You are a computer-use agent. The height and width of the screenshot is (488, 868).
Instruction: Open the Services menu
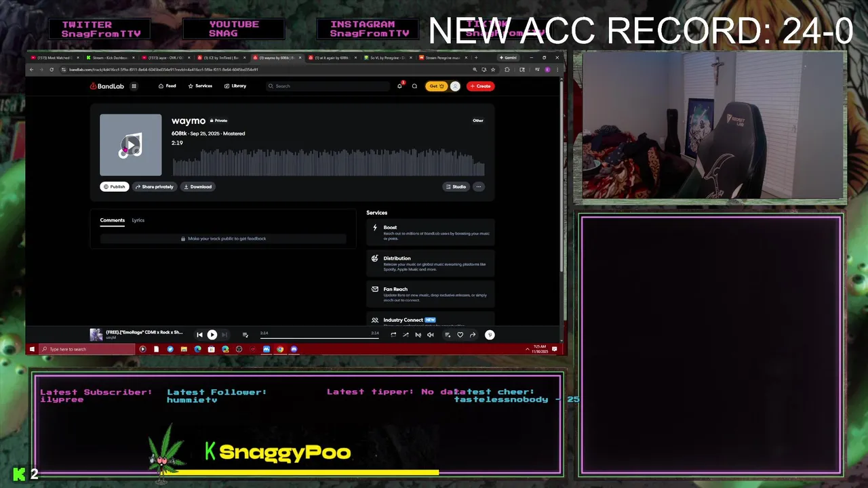tap(200, 86)
